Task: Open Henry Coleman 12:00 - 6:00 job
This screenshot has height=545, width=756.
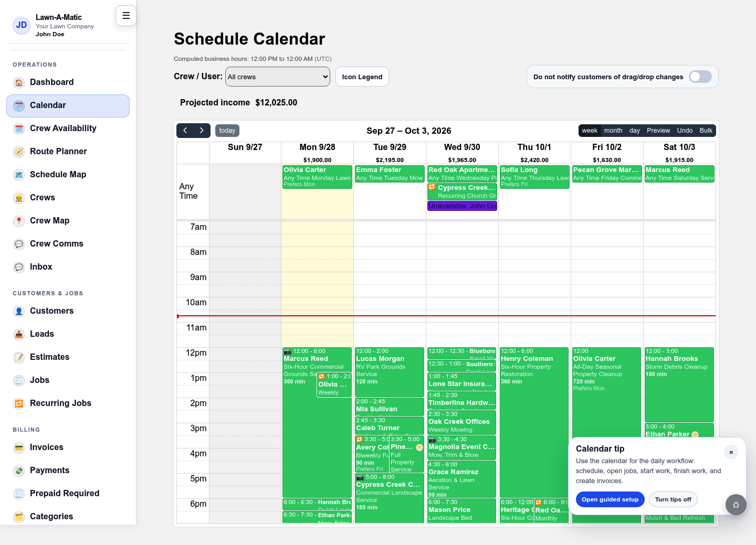Action: point(534,422)
